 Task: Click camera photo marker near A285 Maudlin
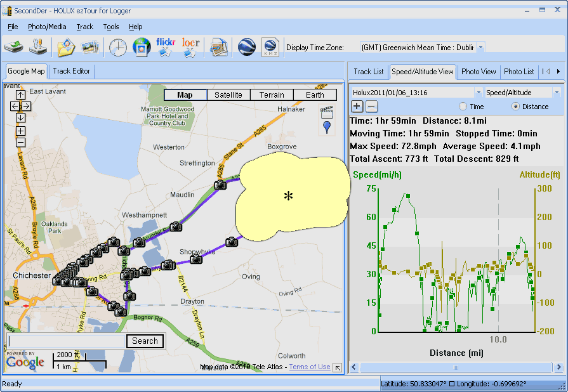(220, 185)
